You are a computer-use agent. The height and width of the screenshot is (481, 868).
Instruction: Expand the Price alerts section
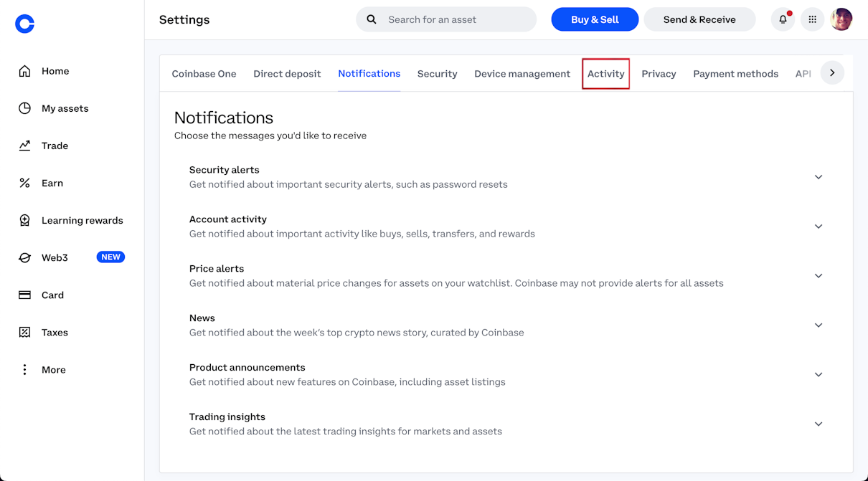click(819, 276)
